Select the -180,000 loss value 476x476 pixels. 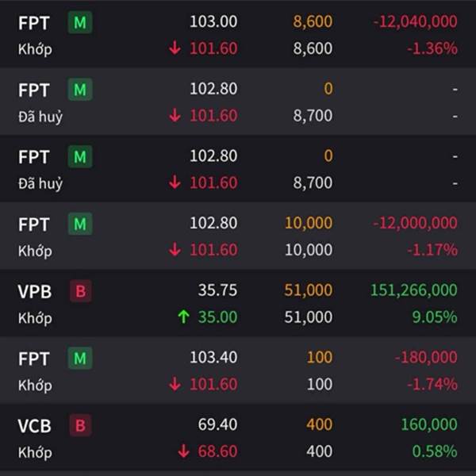click(427, 358)
